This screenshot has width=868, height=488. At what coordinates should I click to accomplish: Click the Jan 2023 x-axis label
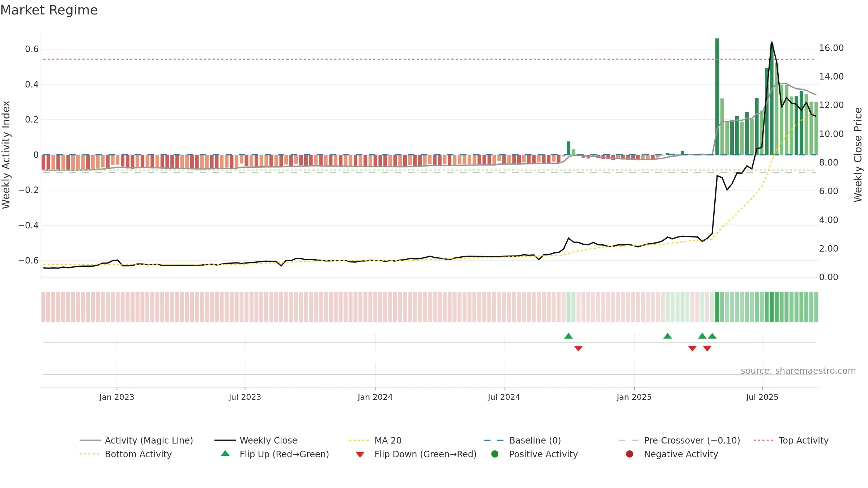[x=117, y=397]
